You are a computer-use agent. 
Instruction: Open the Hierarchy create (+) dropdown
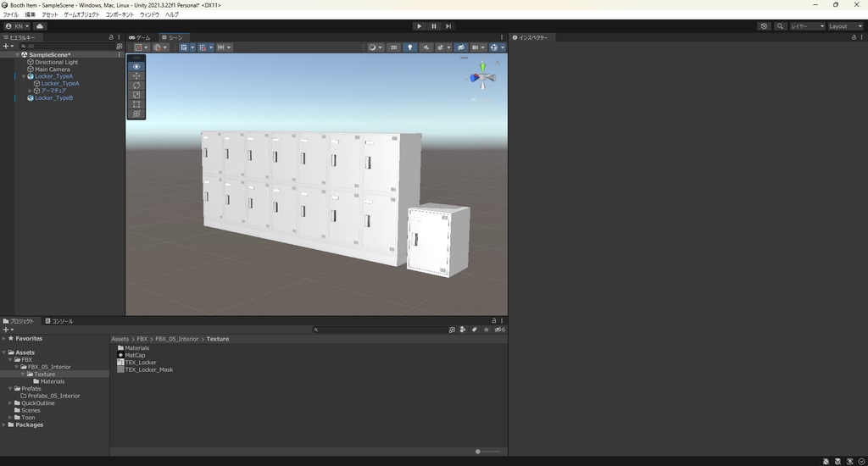[8, 47]
